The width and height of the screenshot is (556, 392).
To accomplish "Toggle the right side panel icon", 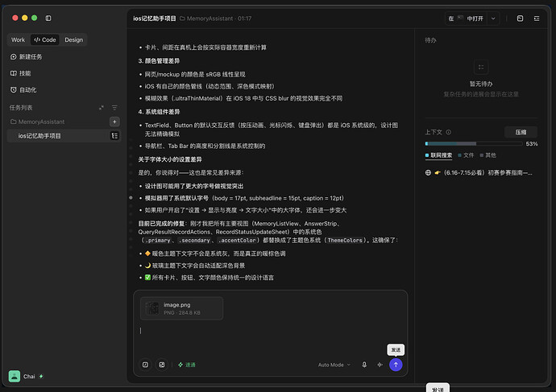I will click(537, 19).
